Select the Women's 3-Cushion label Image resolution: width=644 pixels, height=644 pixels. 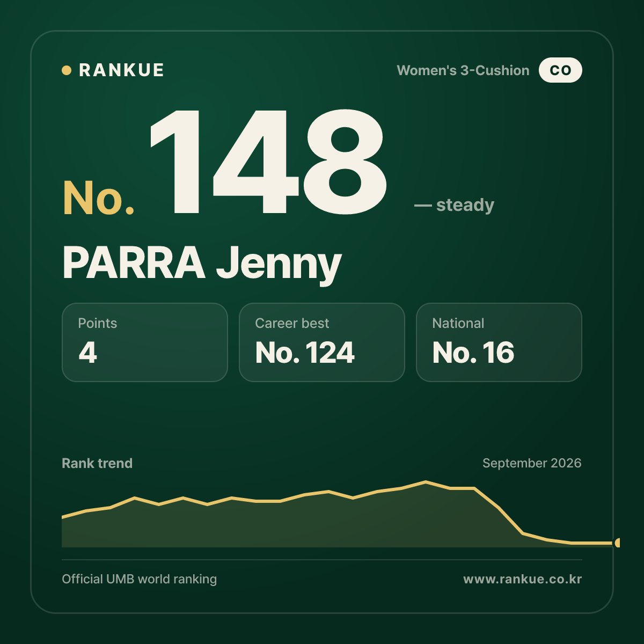(x=463, y=70)
